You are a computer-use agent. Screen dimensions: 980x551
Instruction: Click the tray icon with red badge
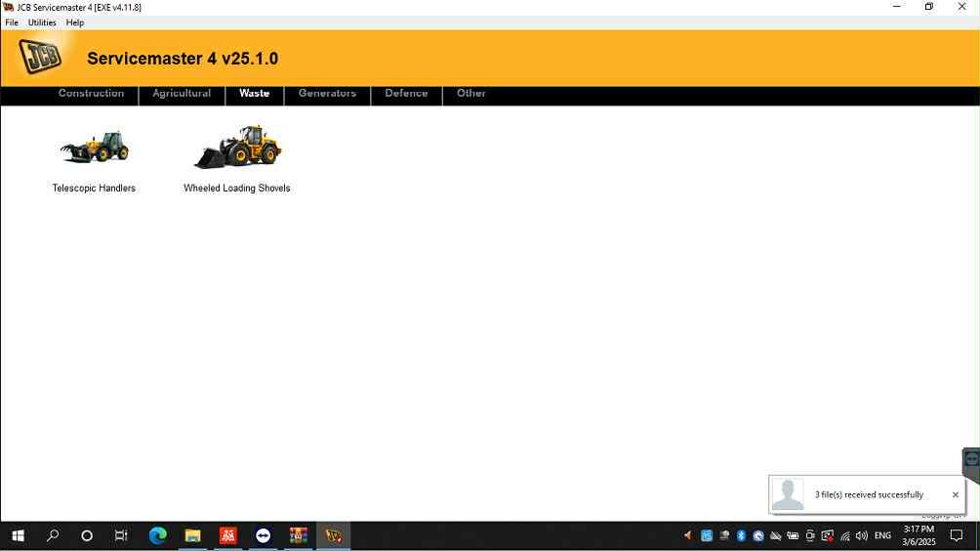pyautogui.click(x=828, y=536)
